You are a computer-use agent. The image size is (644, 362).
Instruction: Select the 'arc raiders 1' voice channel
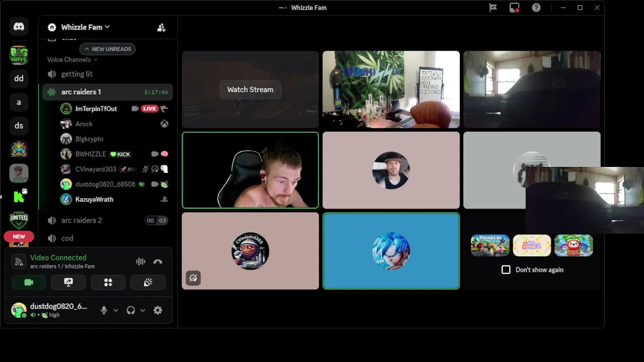[108, 92]
